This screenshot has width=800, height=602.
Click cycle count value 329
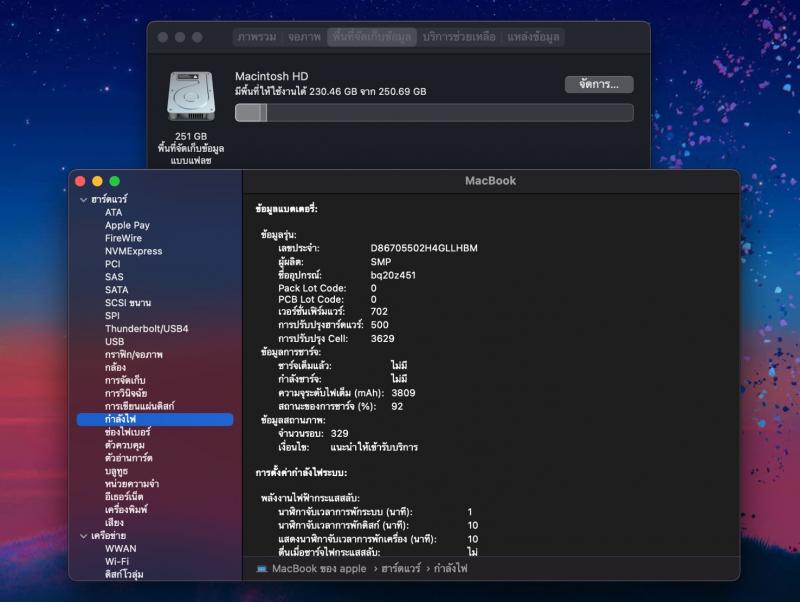[339, 434]
